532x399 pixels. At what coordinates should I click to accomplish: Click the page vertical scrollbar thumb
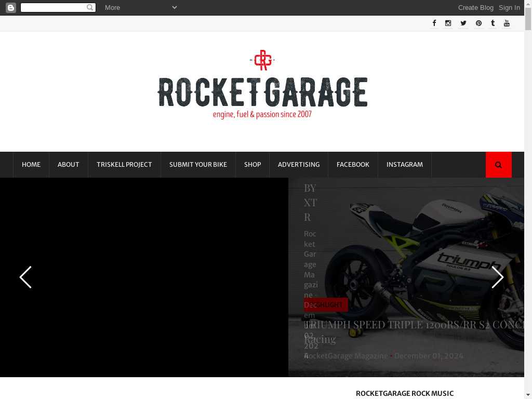(528, 18)
